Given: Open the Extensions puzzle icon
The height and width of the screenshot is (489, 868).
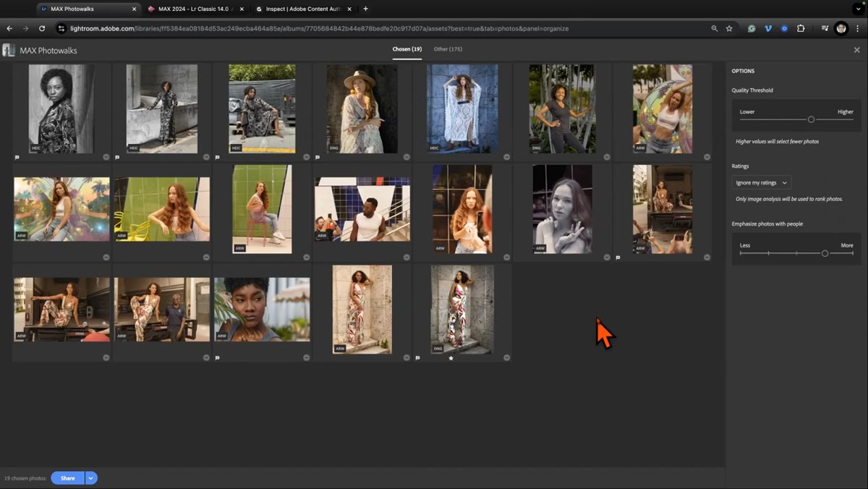Looking at the screenshot, I should (801, 28).
